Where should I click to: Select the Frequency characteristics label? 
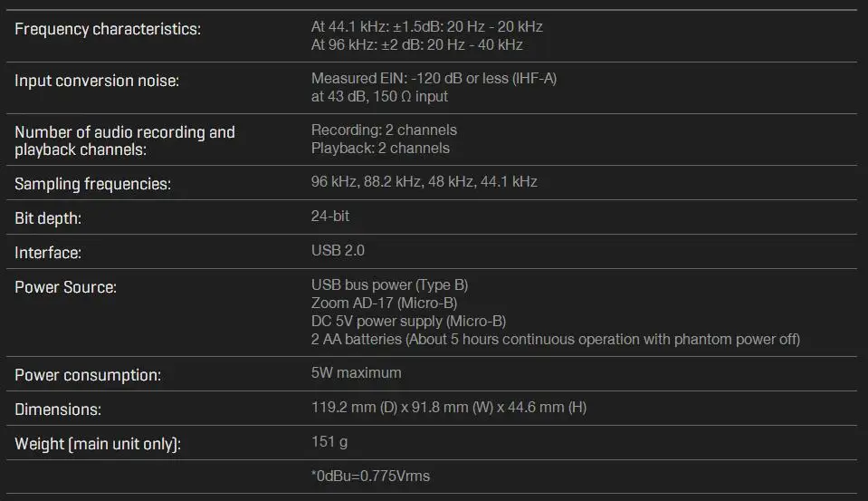[108, 29]
